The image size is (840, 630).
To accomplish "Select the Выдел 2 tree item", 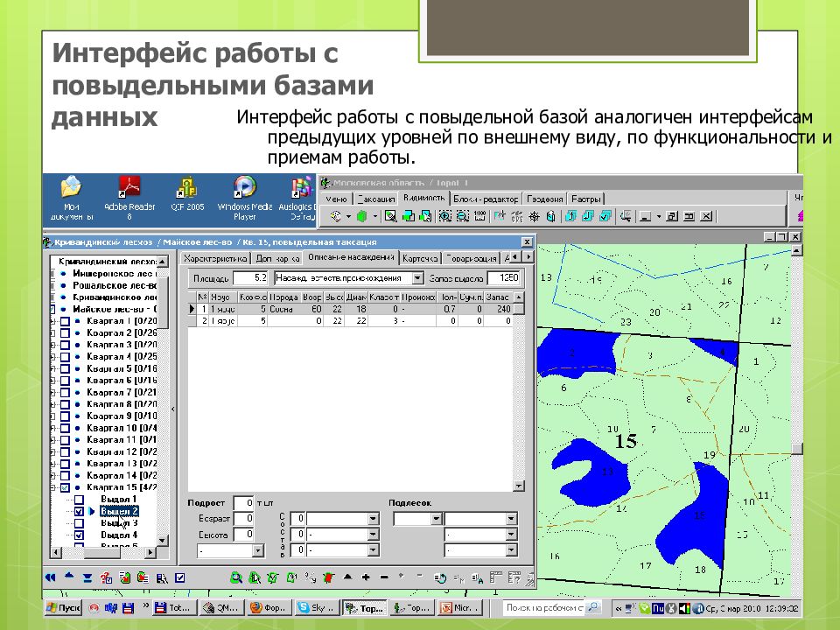I will pos(119,511).
